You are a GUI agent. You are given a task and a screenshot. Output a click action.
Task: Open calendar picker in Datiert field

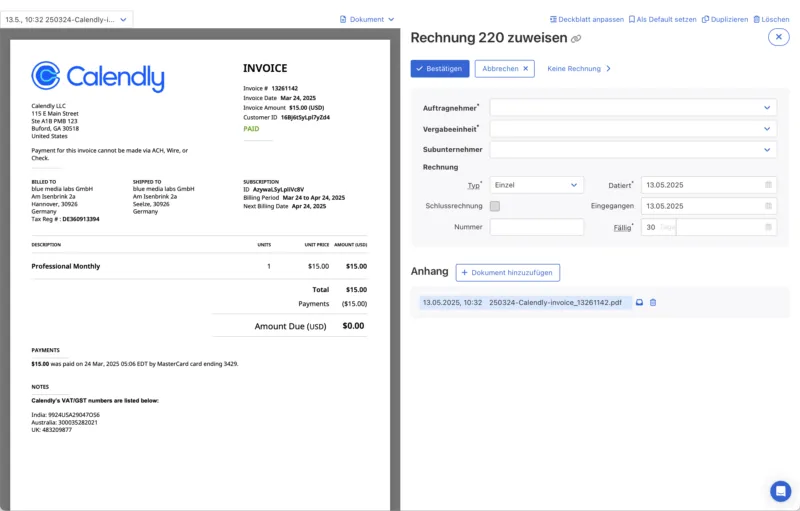pyautogui.click(x=768, y=185)
